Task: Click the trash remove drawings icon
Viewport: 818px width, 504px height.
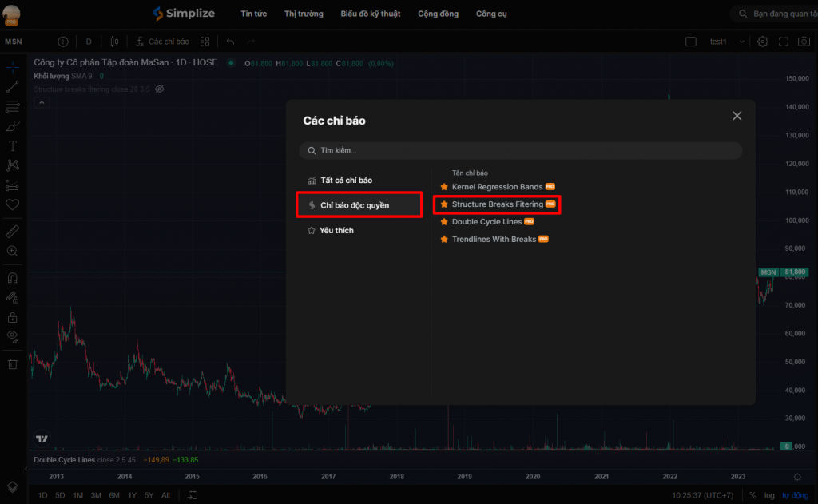Action: click(x=13, y=364)
